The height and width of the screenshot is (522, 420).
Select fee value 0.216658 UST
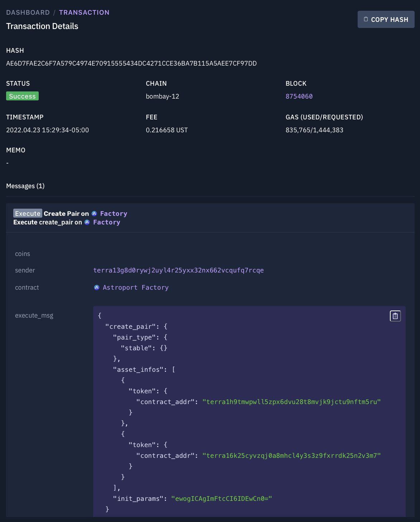point(167,130)
